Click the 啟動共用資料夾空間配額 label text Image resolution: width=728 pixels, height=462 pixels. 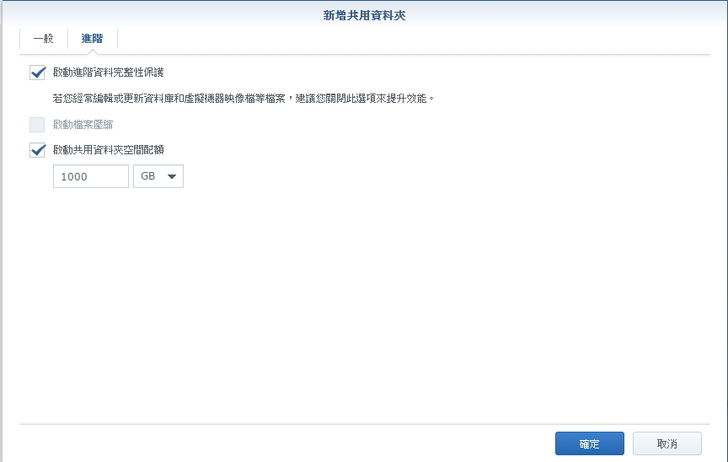click(108, 150)
